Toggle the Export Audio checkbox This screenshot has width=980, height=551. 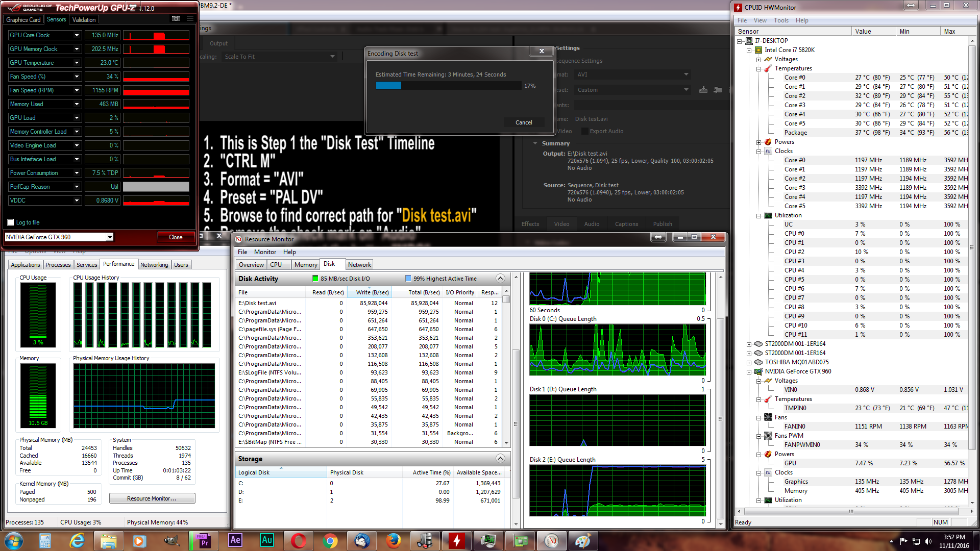[585, 131]
